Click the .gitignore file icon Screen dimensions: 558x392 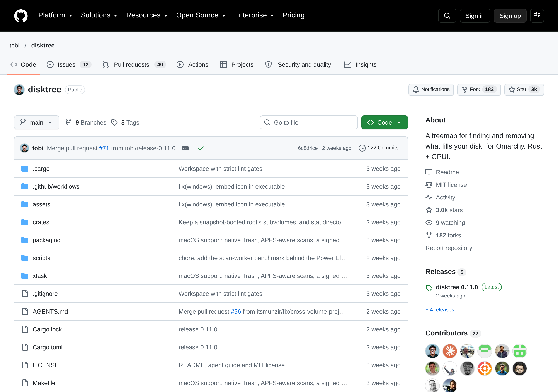(25, 294)
